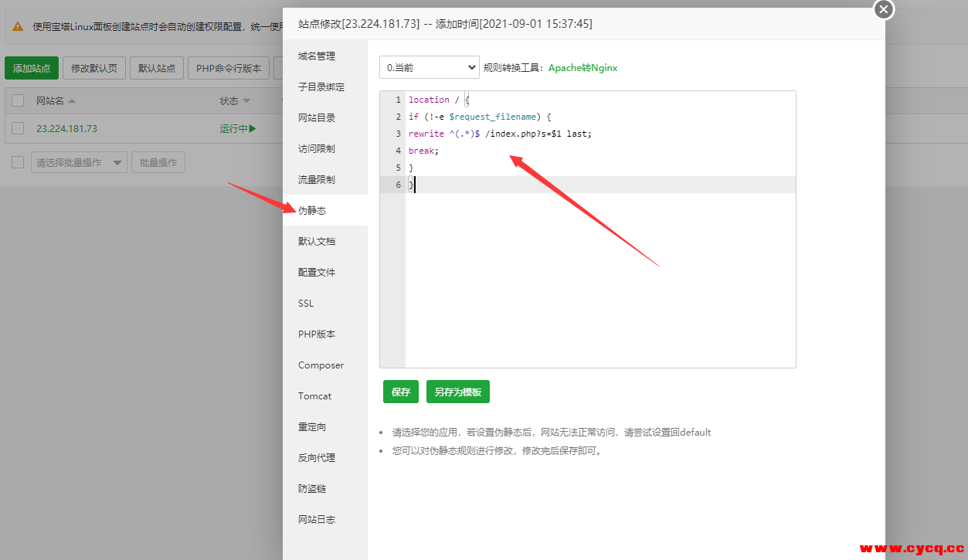Click inside the rewrite rules code editor

pyautogui.click(x=599, y=270)
